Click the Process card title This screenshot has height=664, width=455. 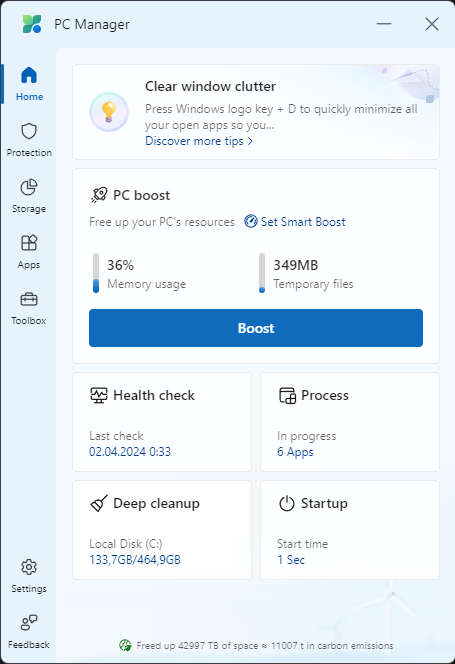click(325, 396)
